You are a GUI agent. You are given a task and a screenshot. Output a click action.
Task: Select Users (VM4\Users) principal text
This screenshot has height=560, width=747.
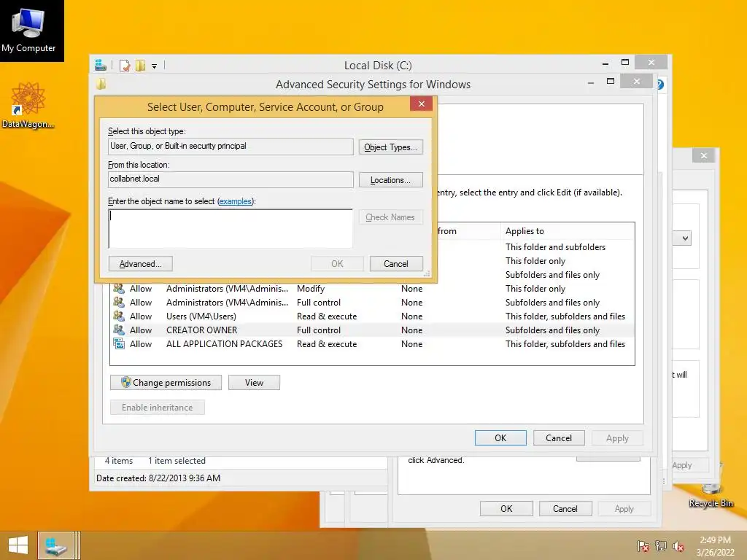(201, 316)
